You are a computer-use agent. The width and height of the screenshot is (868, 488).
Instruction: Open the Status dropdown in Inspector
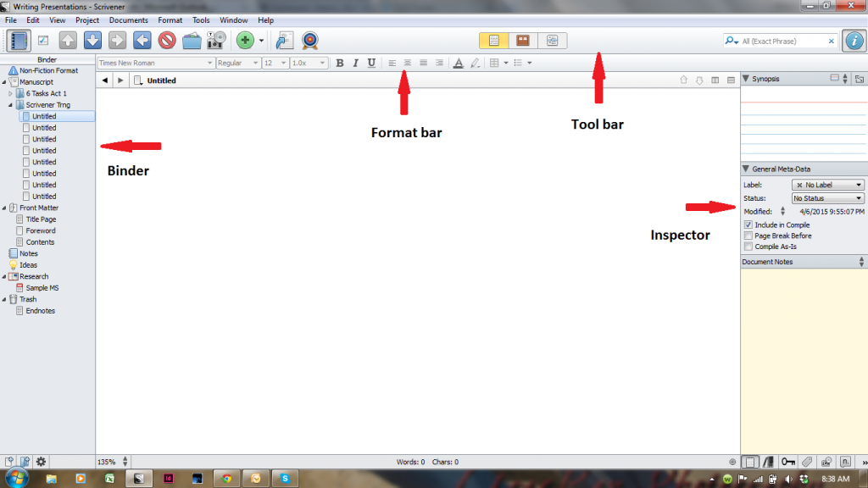[827, 198]
